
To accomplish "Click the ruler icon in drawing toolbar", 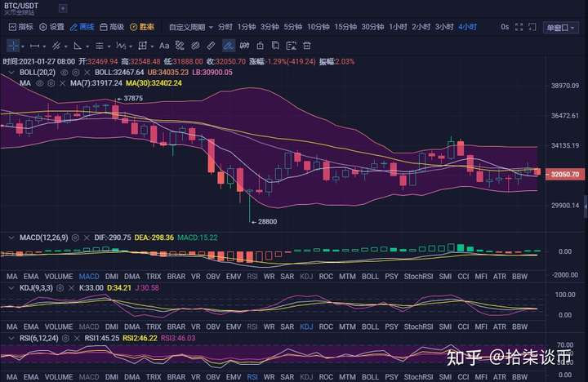I will coord(212,46).
